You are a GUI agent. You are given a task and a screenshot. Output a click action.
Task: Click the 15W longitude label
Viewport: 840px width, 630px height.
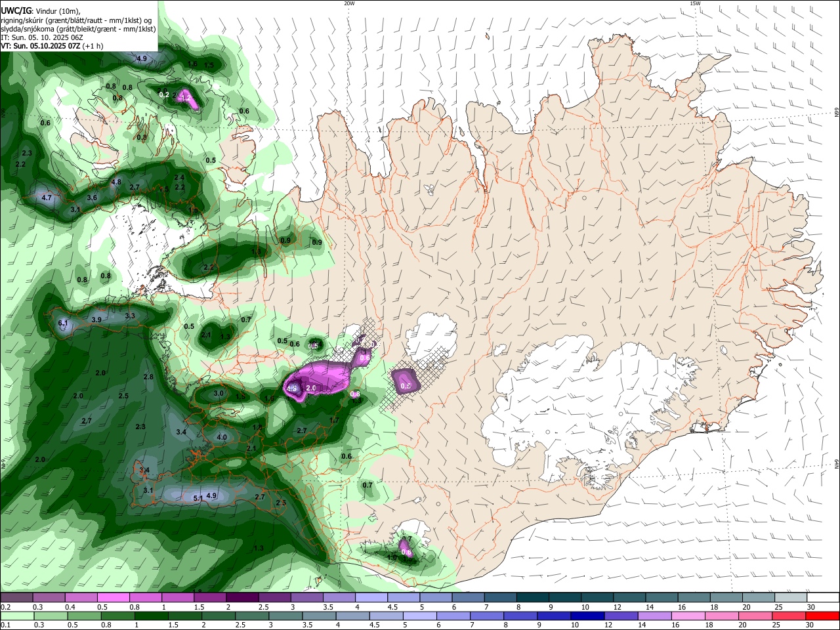(x=695, y=3)
